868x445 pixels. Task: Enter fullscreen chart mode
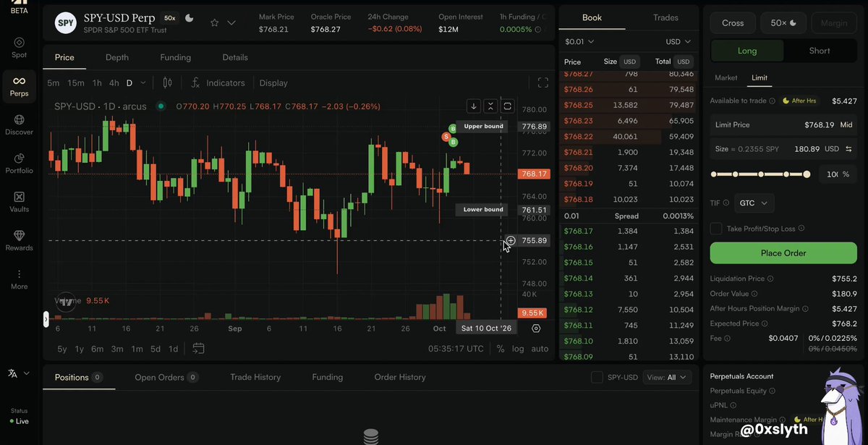point(543,82)
